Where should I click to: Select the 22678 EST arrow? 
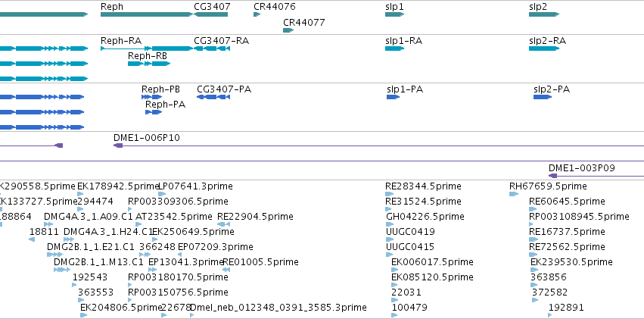pos(164,315)
